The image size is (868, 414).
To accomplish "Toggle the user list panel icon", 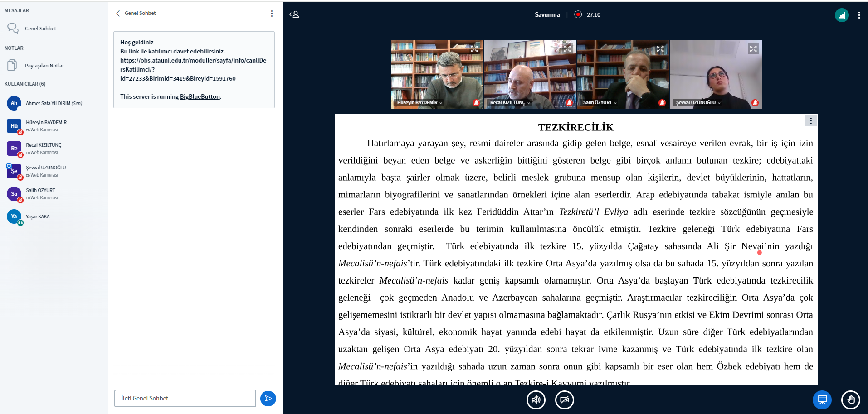I will [x=294, y=14].
